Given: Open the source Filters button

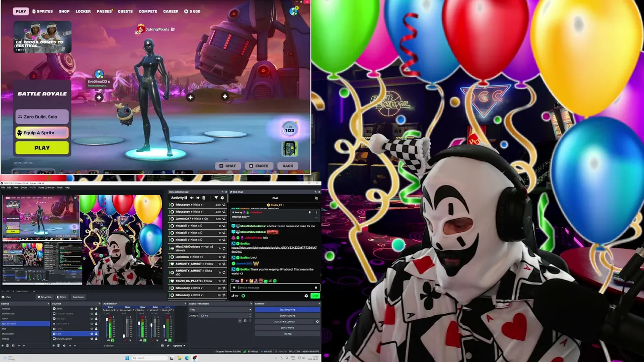Looking at the screenshot, I should 61,297.
